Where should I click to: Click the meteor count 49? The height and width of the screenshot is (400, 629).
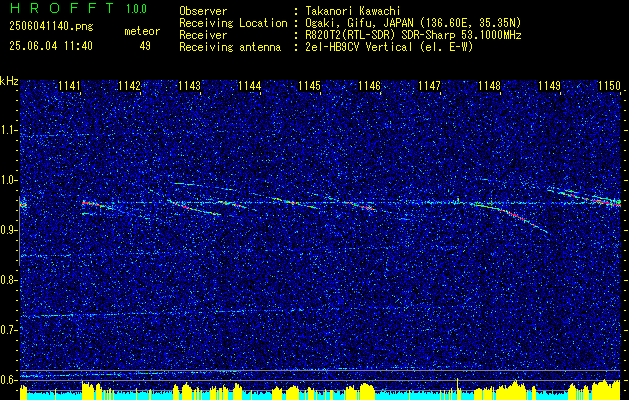tap(145, 46)
